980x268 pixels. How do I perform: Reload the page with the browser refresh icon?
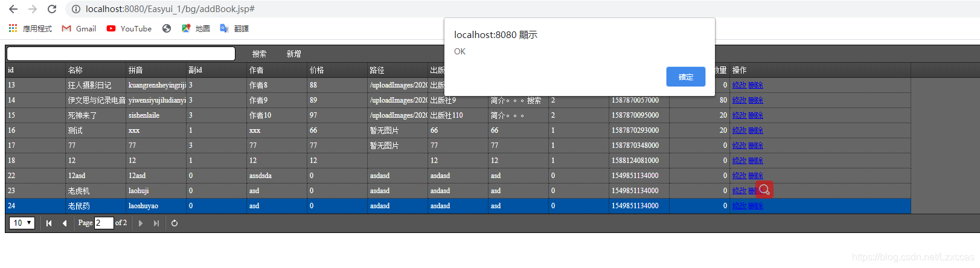(52, 9)
